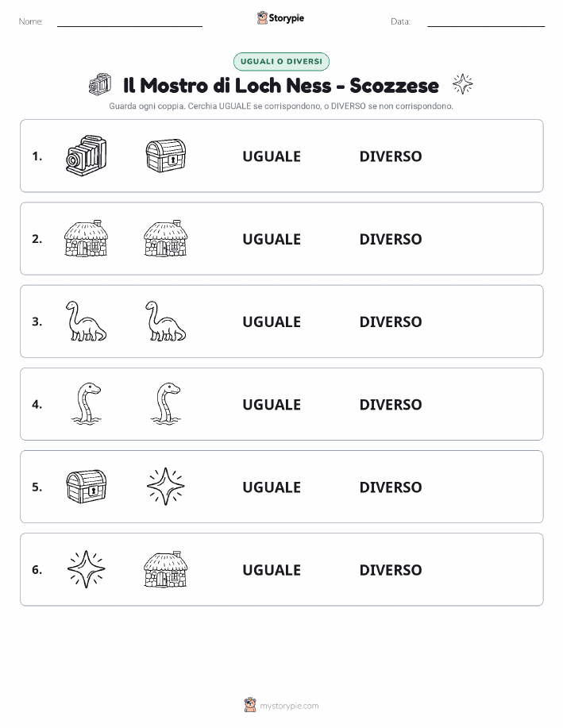The height and width of the screenshot is (728, 563).
Task: Select DIVERSO in row 6
Action: [x=391, y=570]
